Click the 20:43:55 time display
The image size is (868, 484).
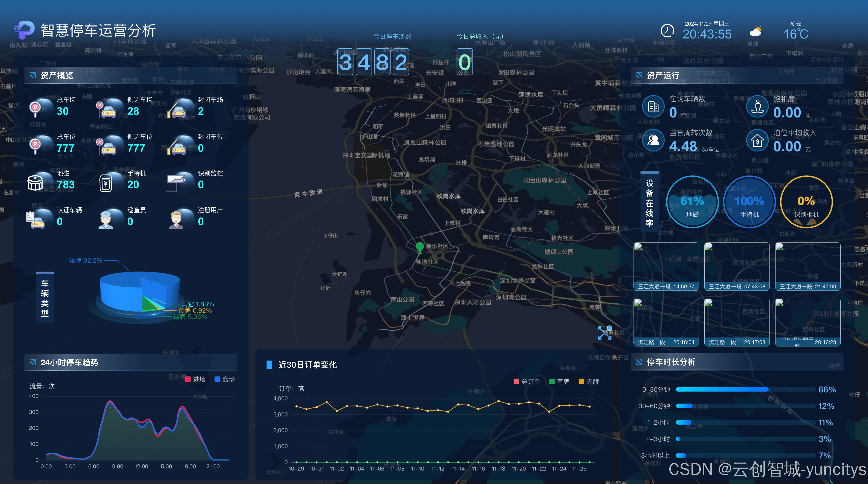tap(707, 34)
